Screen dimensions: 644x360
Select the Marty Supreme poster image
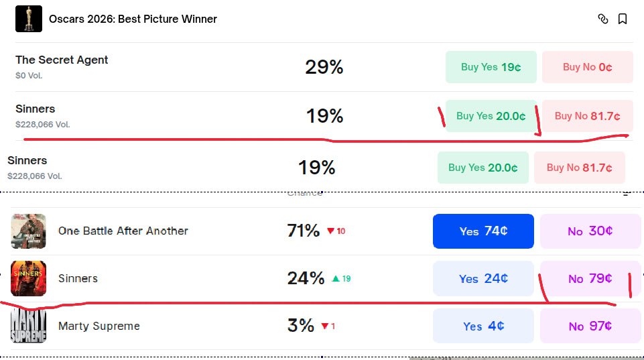(x=29, y=326)
